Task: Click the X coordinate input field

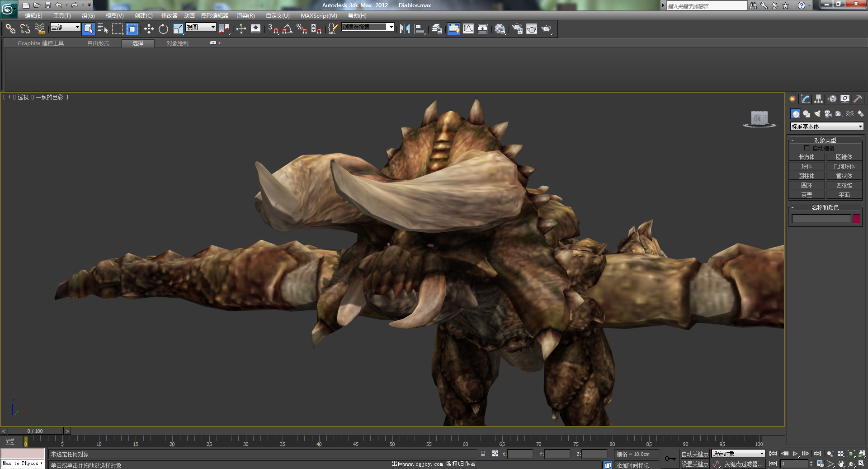Action: click(520, 454)
